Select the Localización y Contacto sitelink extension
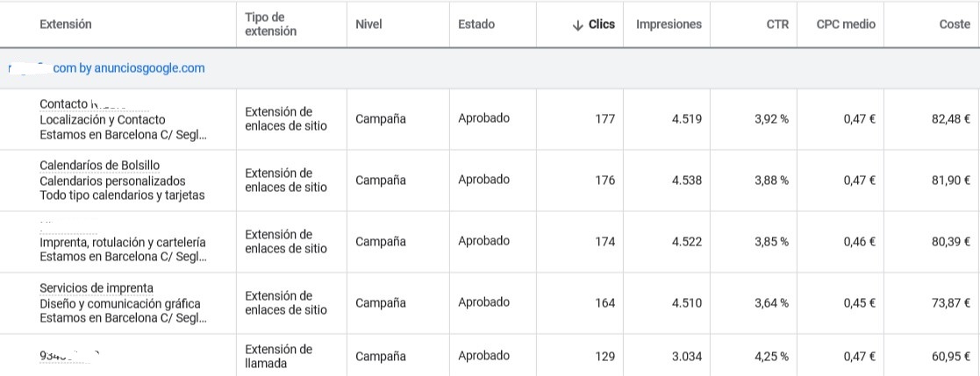 (x=102, y=119)
